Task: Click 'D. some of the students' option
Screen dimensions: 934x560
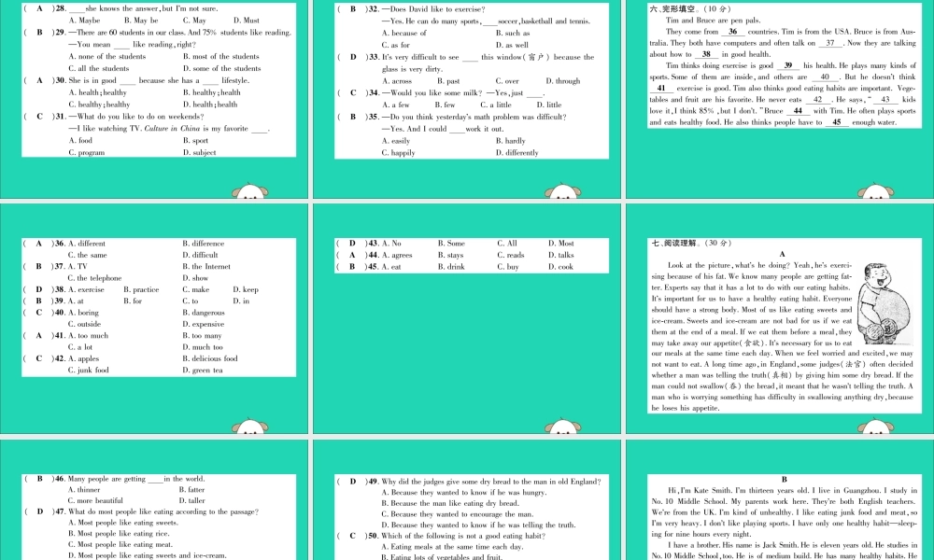Action: pyautogui.click(x=221, y=68)
